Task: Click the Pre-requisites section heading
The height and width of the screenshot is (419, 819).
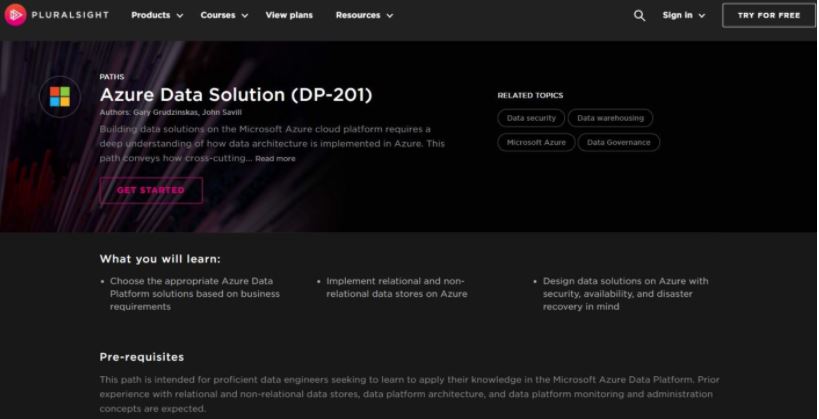Action: pyautogui.click(x=142, y=357)
